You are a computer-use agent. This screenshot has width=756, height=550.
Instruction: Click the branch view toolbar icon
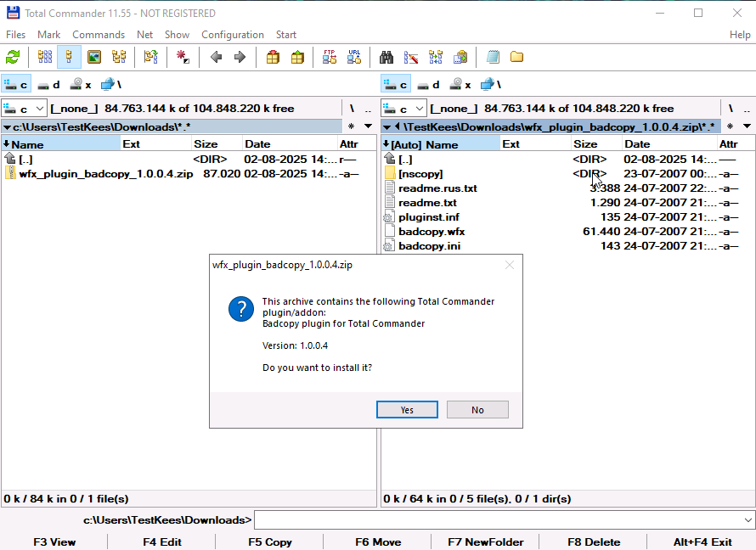click(151, 58)
